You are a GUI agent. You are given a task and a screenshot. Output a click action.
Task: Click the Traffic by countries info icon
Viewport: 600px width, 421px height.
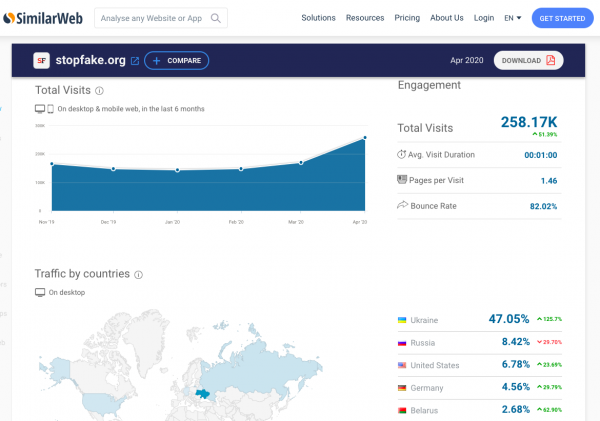[x=139, y=274]
